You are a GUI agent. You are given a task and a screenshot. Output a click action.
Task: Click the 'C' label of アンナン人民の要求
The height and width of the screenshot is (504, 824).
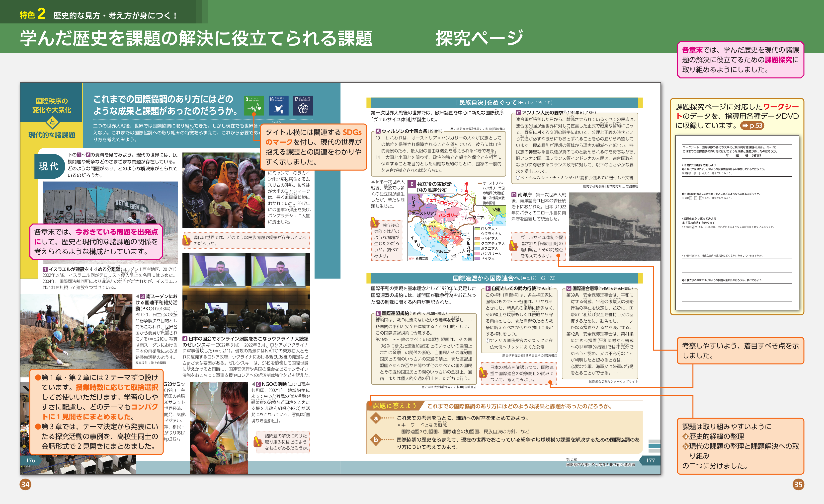(x=518, y=113)
